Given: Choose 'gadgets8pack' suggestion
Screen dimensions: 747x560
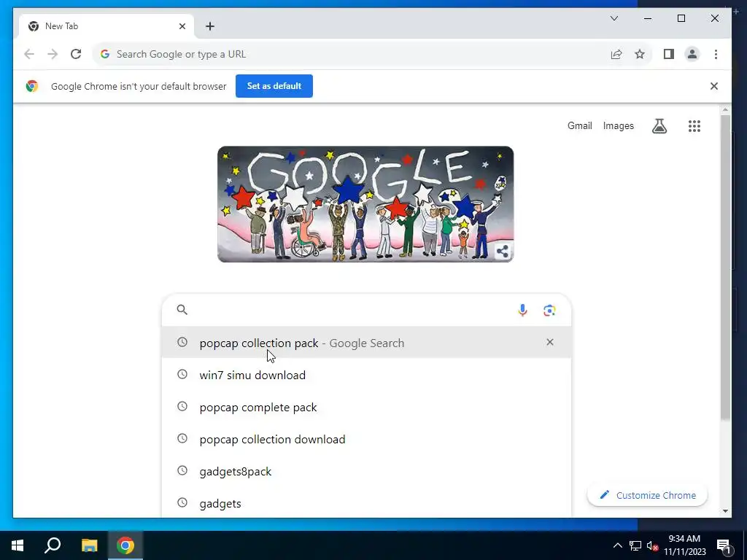Looking at the screenshot, I should (366, 472).
